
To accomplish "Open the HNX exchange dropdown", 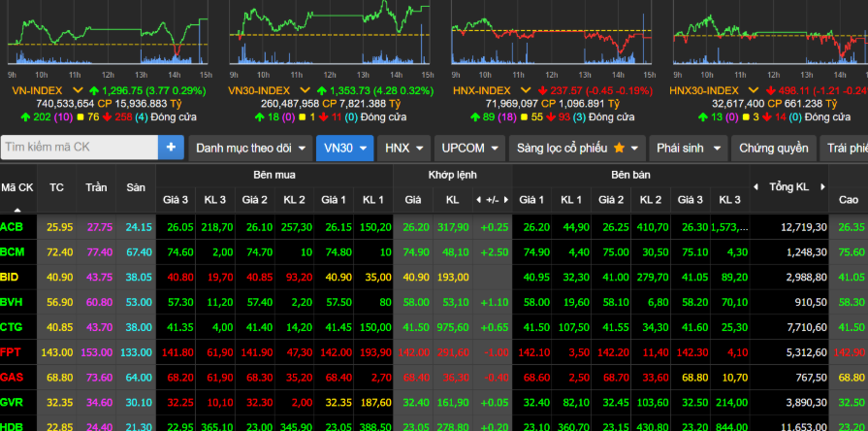I will (403, 148).
